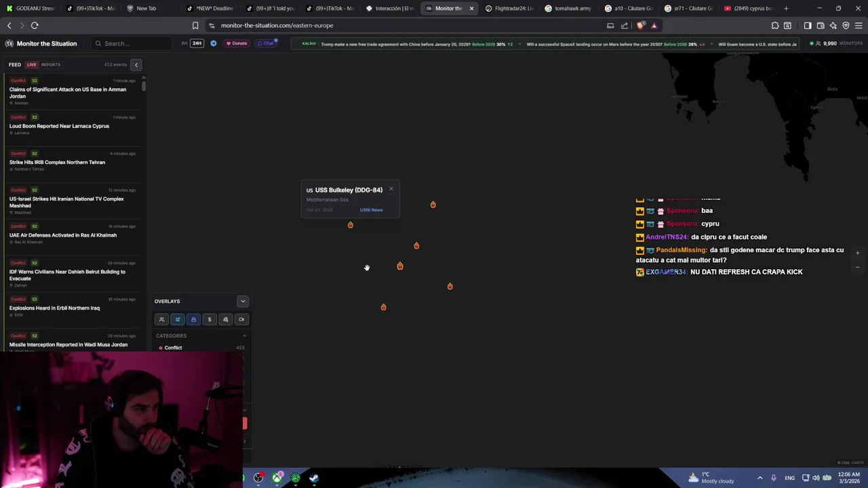
Task: Collapse the Overlays panel
Action: pyautogui.click(x=243, y=301)
